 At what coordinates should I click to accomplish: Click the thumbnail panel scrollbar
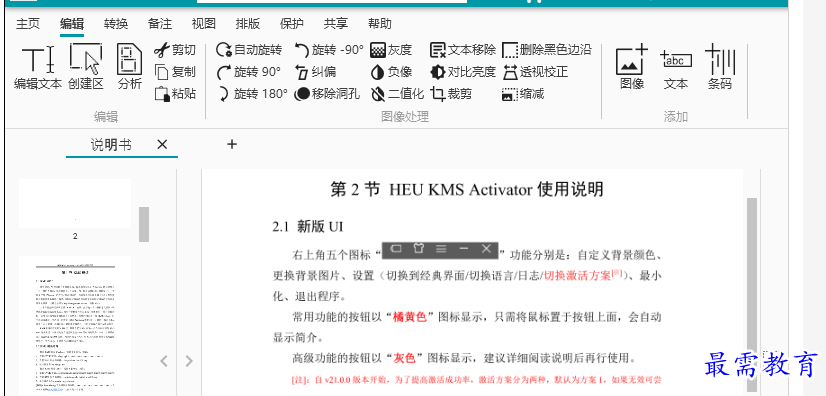click(x=144, y=224)
